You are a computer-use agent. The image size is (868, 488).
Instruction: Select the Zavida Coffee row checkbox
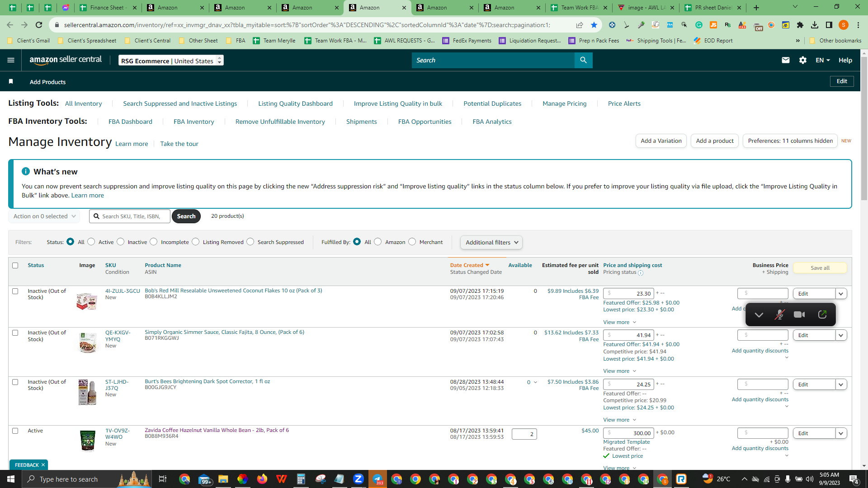tap(15, 431)
